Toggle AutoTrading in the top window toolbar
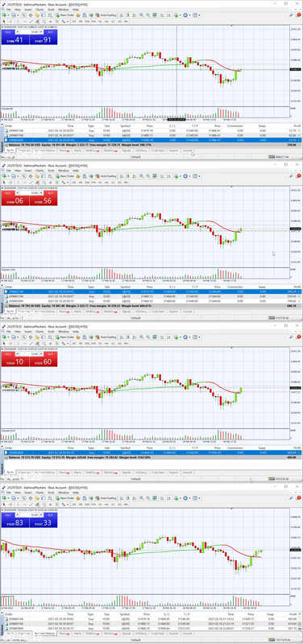303x644 pixels. point(106,14)
